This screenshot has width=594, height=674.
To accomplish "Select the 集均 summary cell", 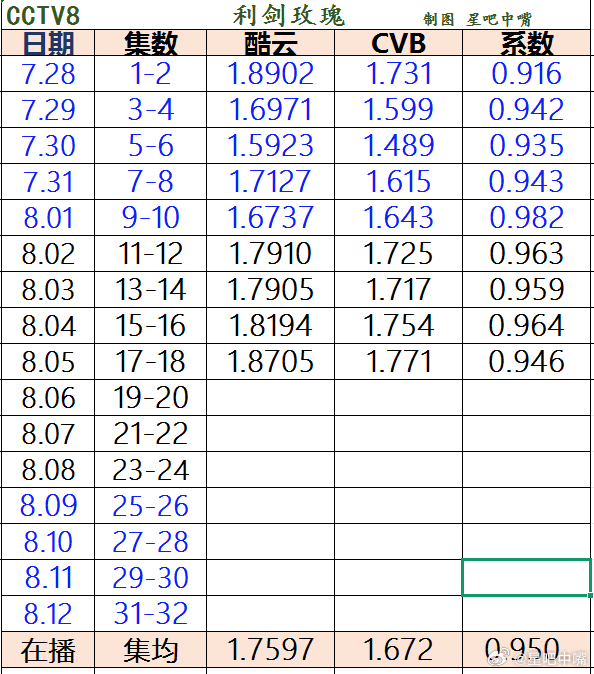I will (150, 650).
